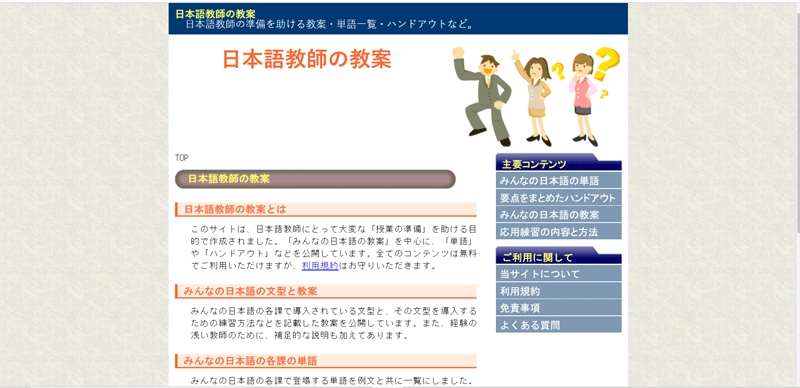The height and width of the screenshot is (388, 800).
Task: Click the 日本語教師の教案 title in blue header
Action: (x=215, y=14)
